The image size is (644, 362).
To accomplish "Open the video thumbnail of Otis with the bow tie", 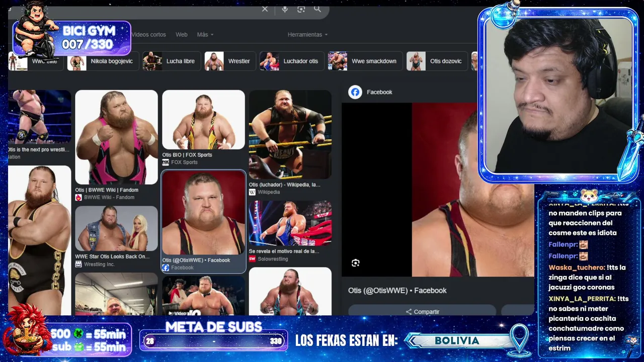I will coord(203,296).
